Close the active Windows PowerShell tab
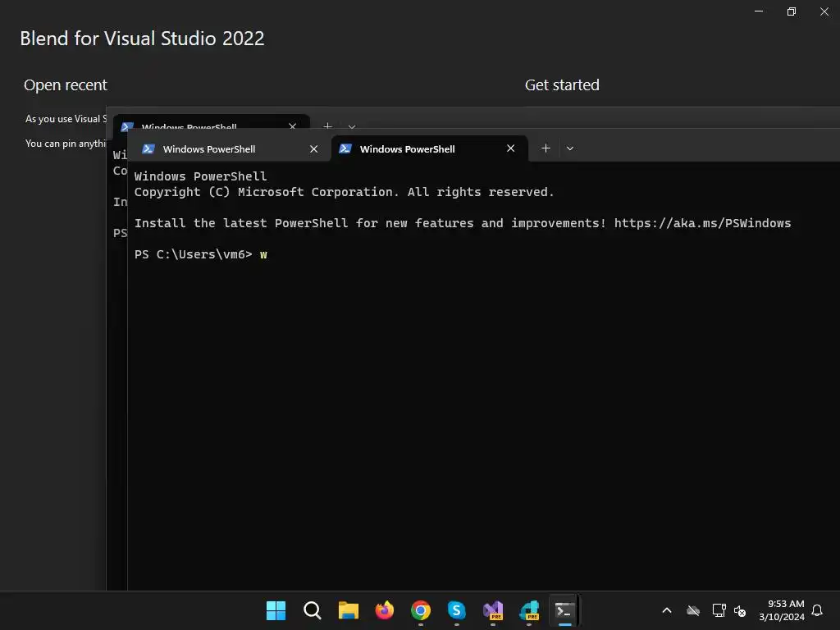The image size is (840, 630). 510,148
